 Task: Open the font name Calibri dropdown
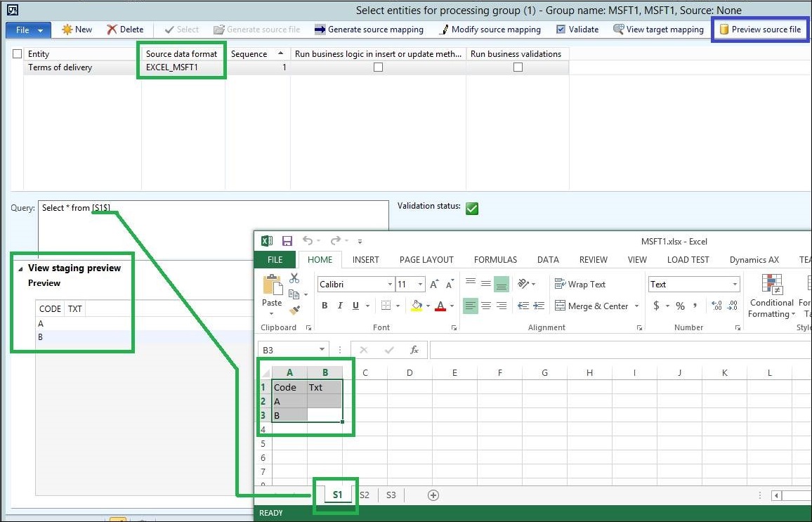(x=390, y=285)
